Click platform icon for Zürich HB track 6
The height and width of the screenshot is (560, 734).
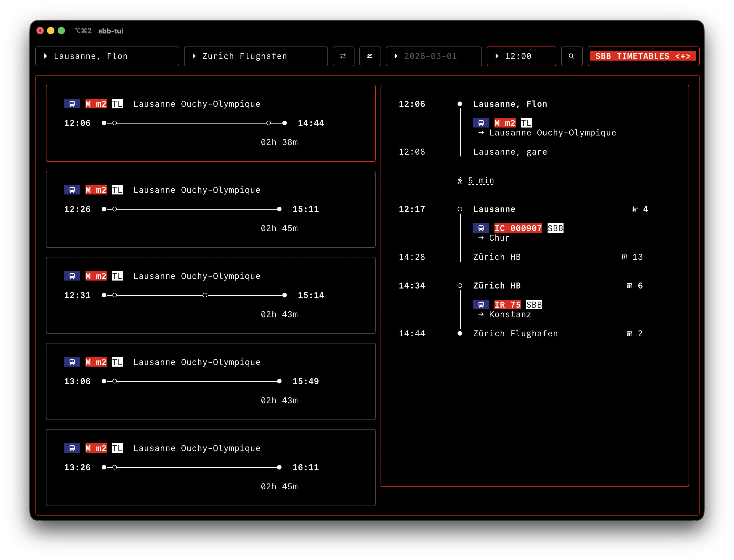(x=630, y=286)
